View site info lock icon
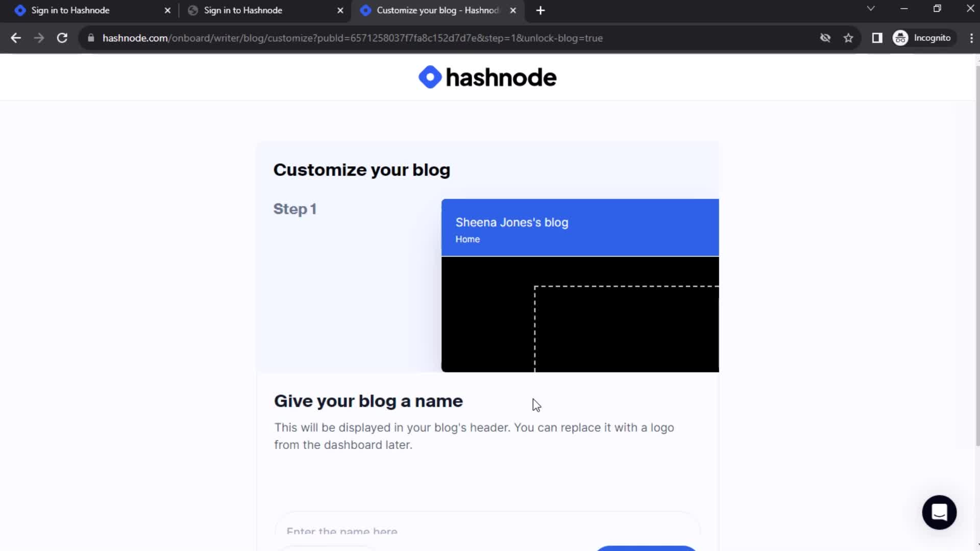Screen dimensions: 980x551 [x=91, y=38]
